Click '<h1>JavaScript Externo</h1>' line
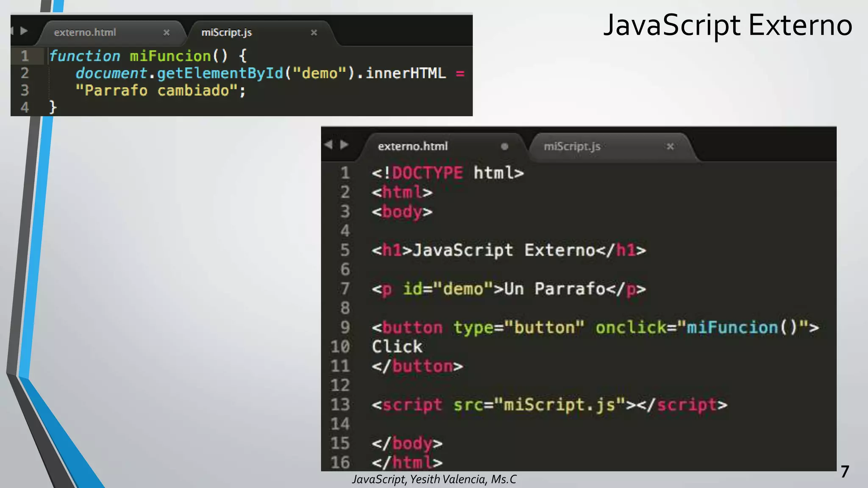868x488 pixels. click(509, 250)
